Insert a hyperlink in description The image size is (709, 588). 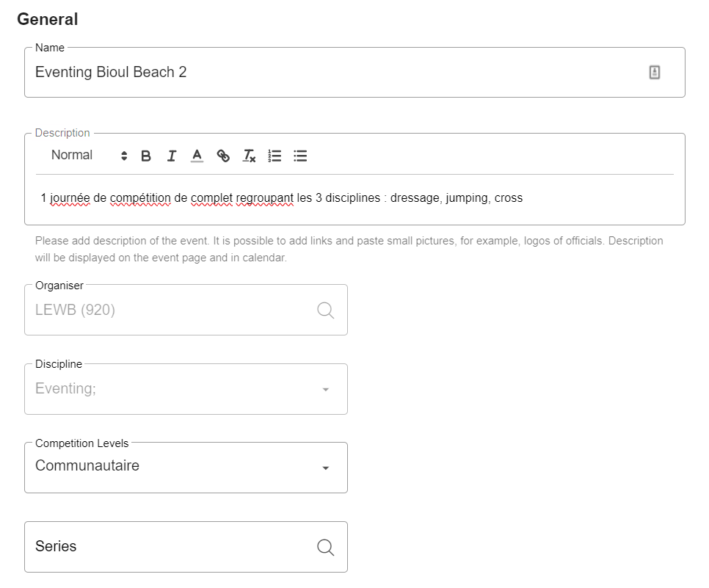click(223, 156)
